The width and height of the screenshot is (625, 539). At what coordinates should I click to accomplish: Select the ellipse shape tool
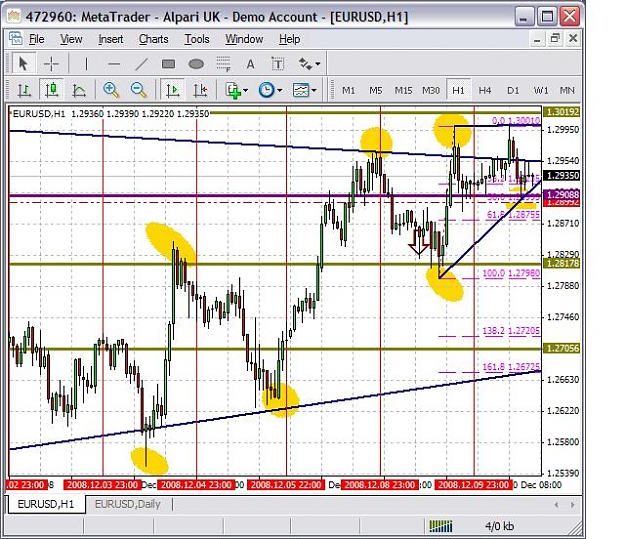(196, 64)
